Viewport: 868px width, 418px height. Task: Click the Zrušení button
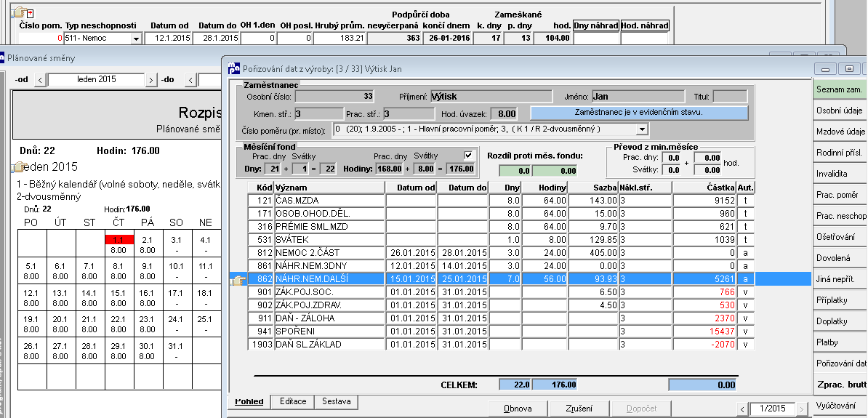[579, 409]
